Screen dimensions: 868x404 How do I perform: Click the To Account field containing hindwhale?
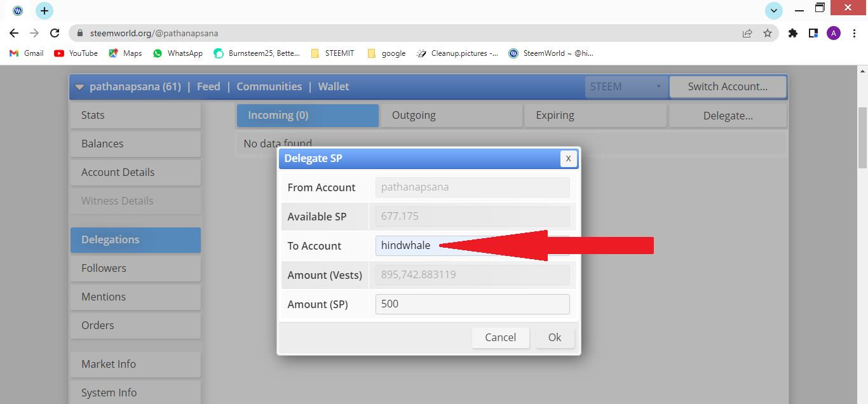point(472,246)
